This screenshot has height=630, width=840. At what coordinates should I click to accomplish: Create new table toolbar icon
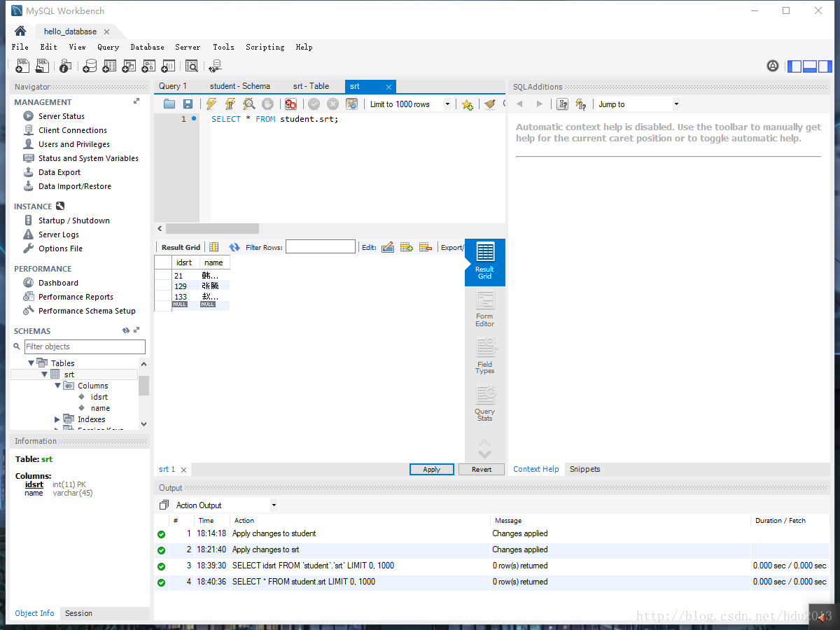pos(109,66)
